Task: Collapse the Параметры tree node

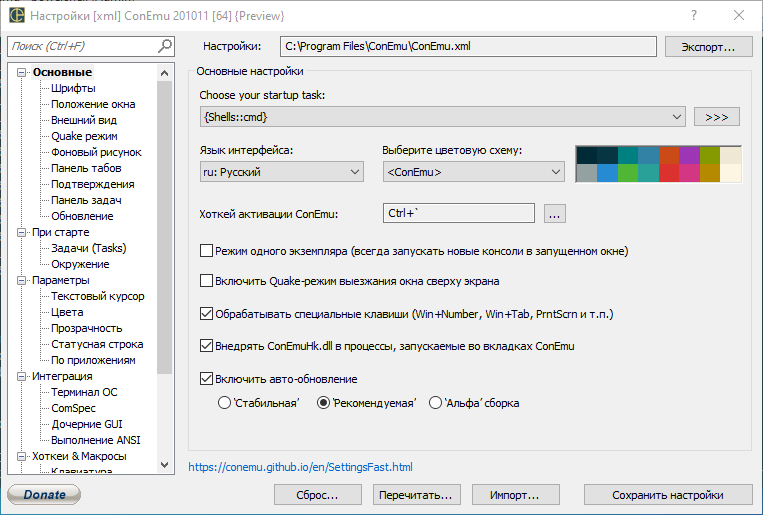Action: pyautogui.click(x=21, y=280)
